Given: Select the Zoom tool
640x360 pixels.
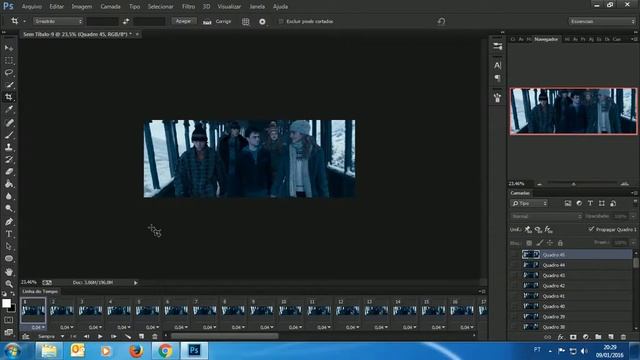Looking at the screenshot, I should (9, 284).
